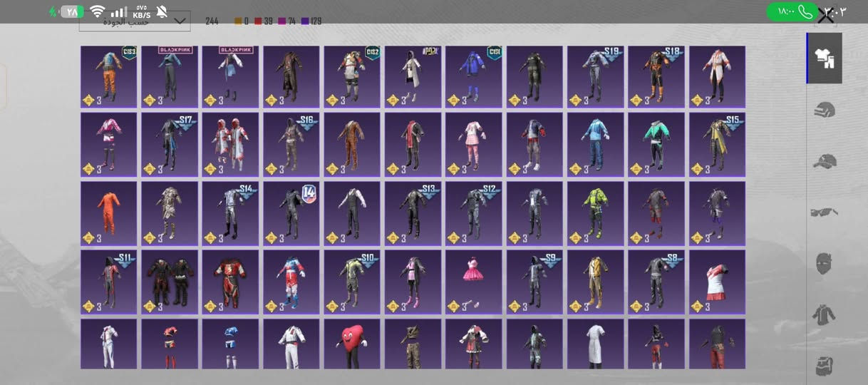Select the BLACKPINK white-blue outfit
The image size is (868, 385).
point(230,77)
